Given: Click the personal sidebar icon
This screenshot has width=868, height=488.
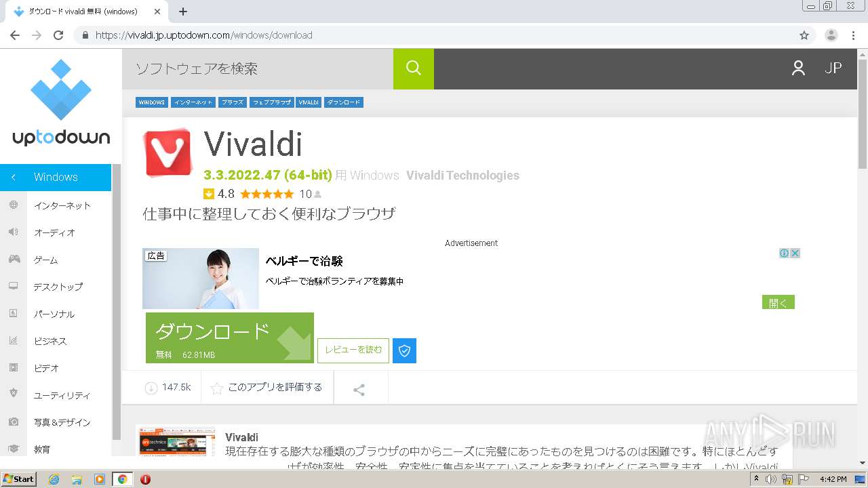Looking at the screenshot, I should coord(14,313).
